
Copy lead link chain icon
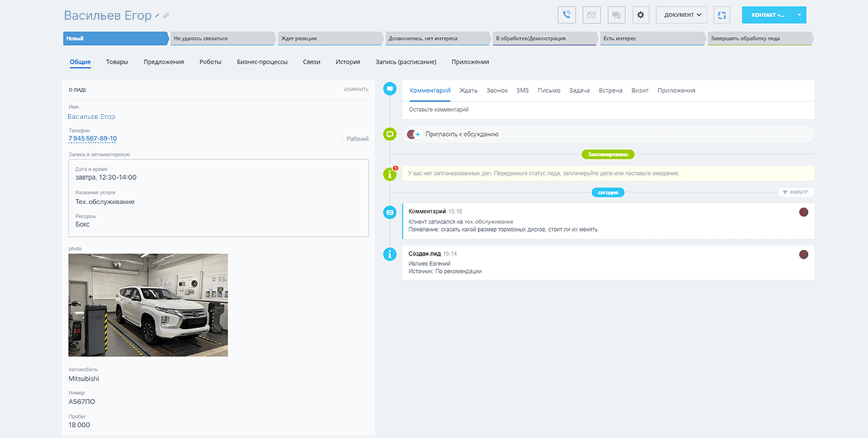coord(166,16)
